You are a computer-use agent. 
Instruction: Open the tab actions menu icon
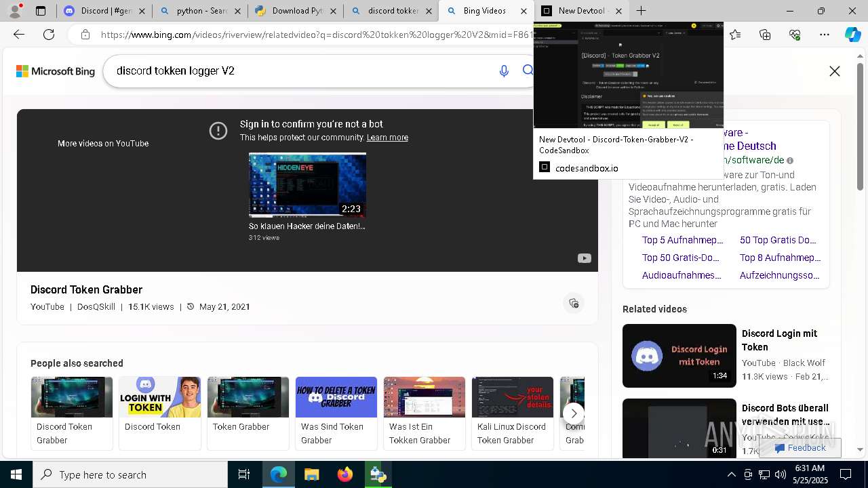41,11
